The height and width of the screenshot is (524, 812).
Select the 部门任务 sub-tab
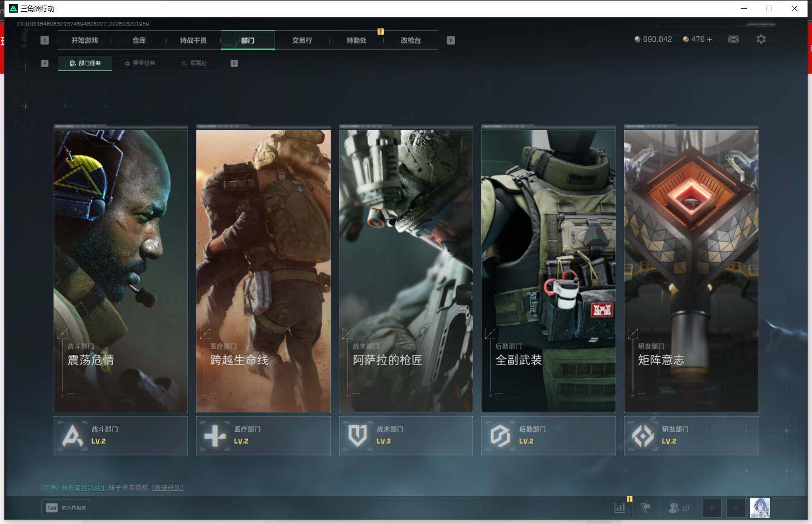click(85, 63)
